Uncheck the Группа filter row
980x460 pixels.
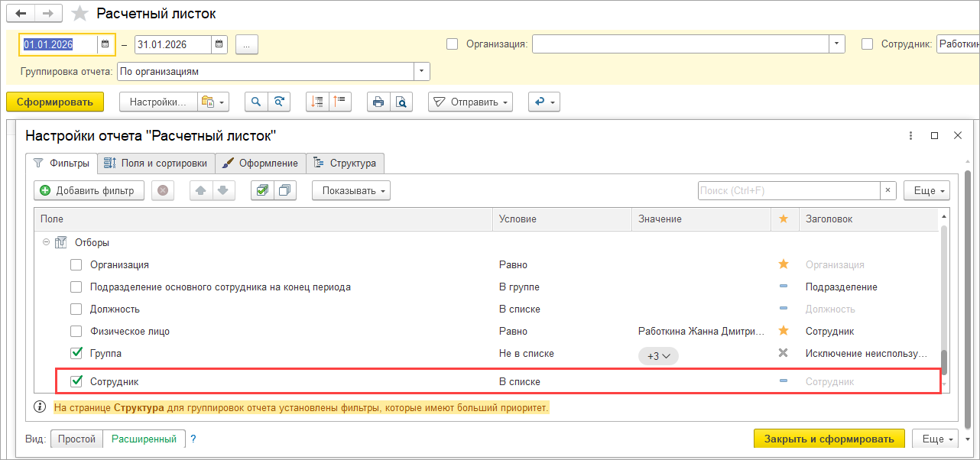76,354
